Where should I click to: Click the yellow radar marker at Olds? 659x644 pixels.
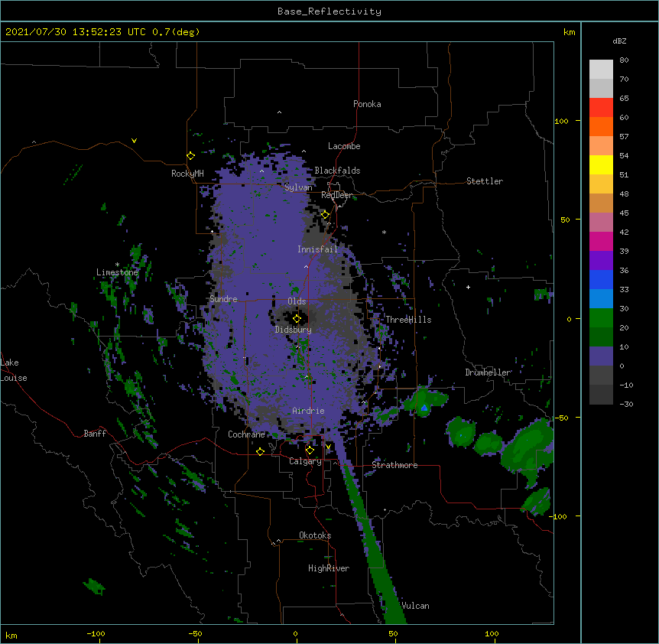click(297, 319)
